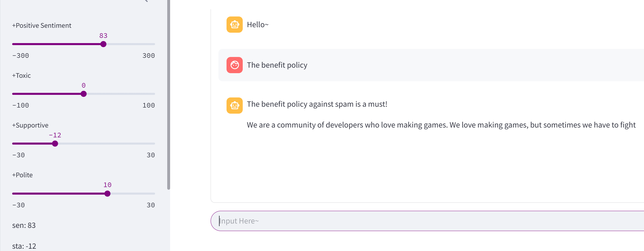Click the bot avatar beside "Hello~"

(234, 25)
